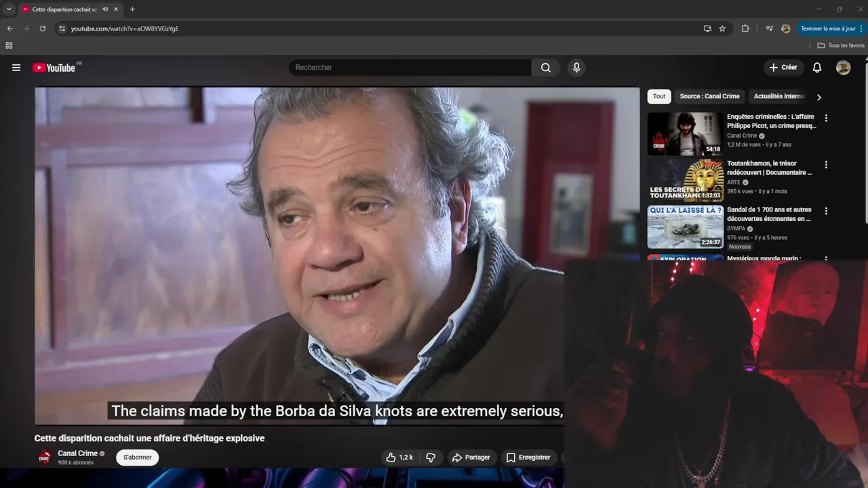Screen dimensions: 868x488
Task: Open the YouTube hamburger guide menu
Action: (x=16, y=68)
